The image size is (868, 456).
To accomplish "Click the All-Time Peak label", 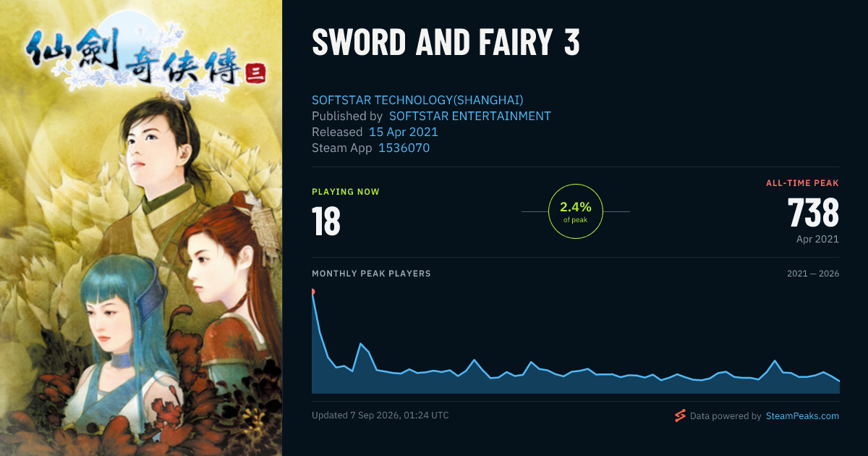I will pyautogui.click(x=803, y=183).
